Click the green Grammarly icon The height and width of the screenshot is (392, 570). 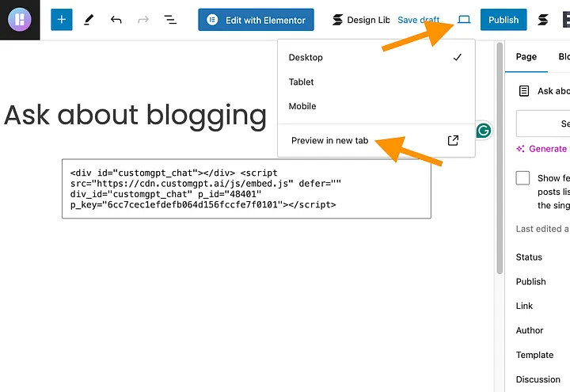point(483,131)
